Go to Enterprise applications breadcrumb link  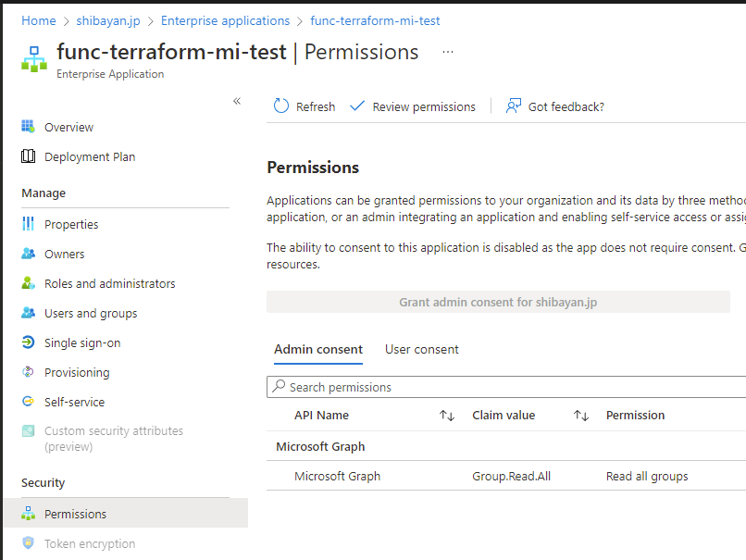pyautogui.click(x=225, y=21)
